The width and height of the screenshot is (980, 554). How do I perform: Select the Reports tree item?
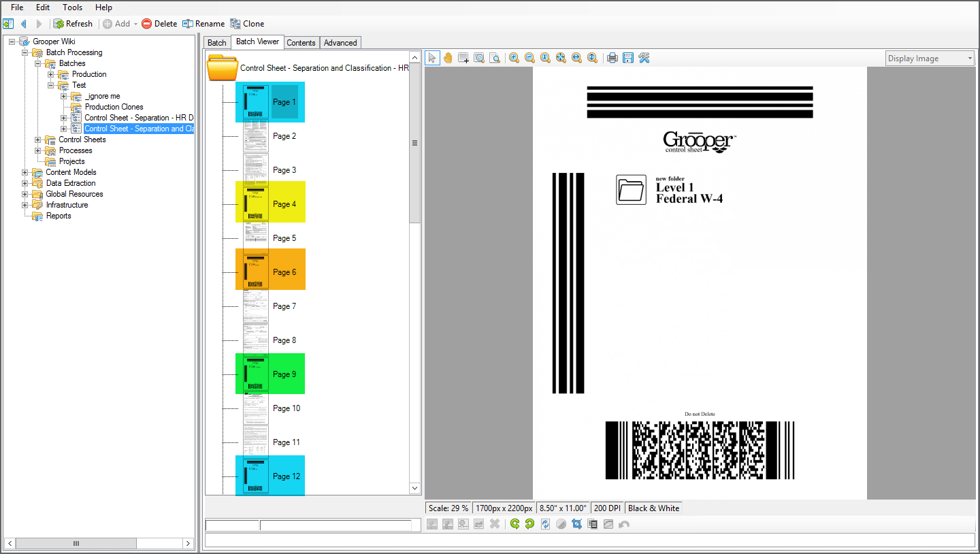[59, 216]
